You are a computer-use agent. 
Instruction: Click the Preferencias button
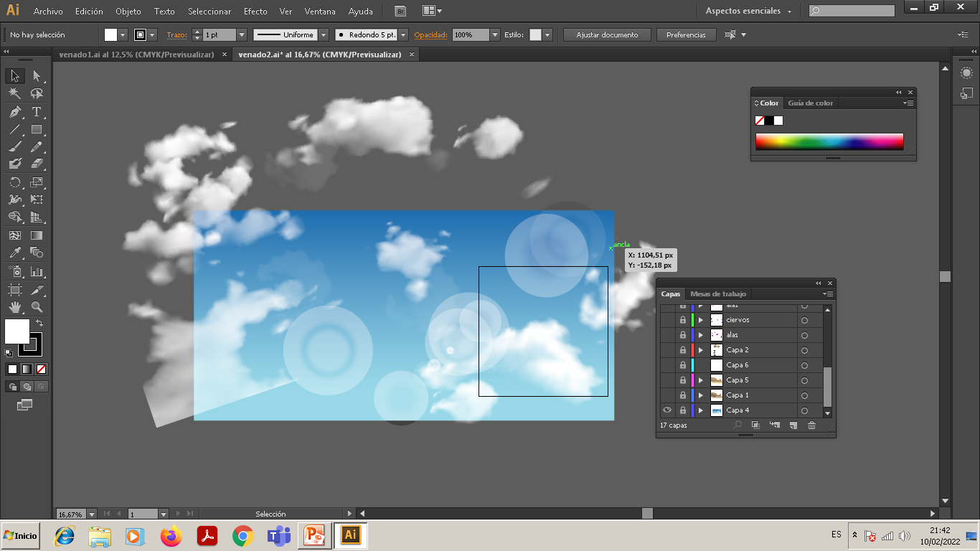coord(686,34)
